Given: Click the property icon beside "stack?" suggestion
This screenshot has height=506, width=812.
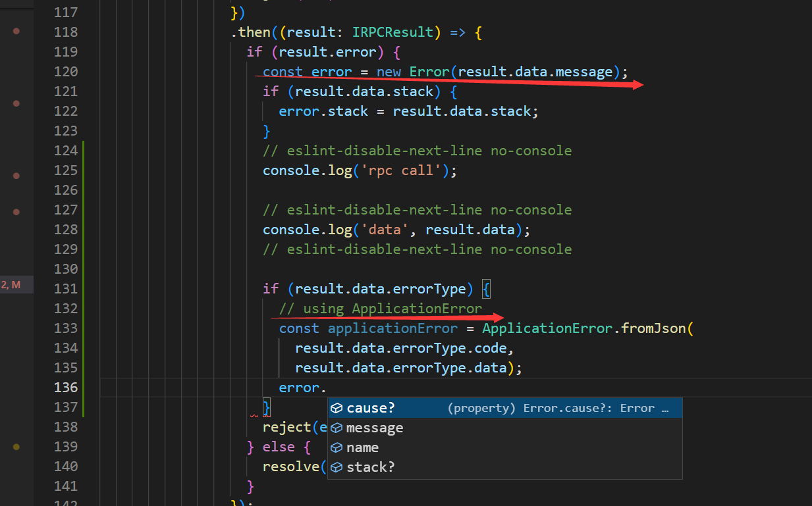Looking at the screenshot, I should point(338,467).
